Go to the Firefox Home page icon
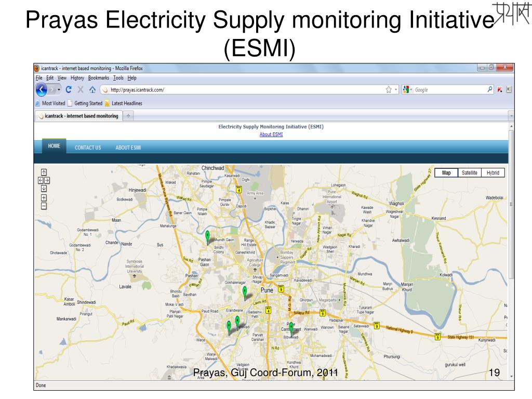The height and width of the screenshot is (399, 532). (92, 89)
